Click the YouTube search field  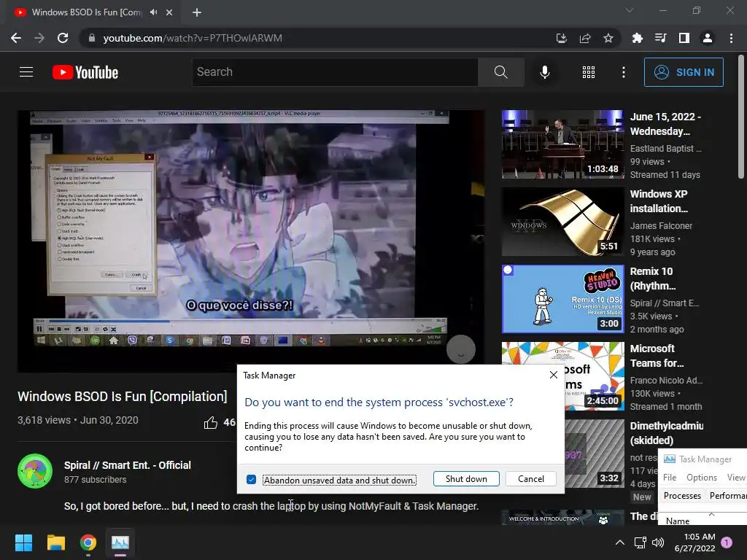(335, 72)
